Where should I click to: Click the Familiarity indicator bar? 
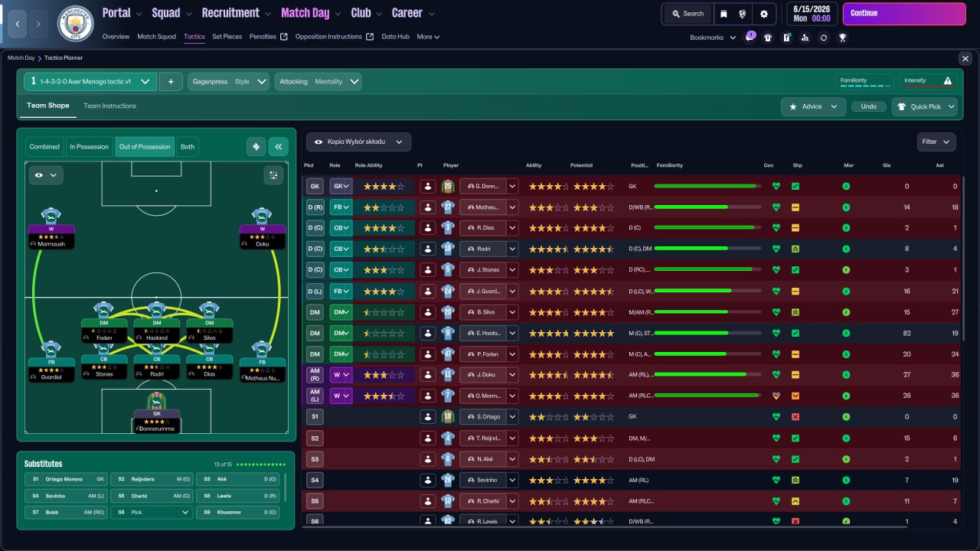(865, 82)
